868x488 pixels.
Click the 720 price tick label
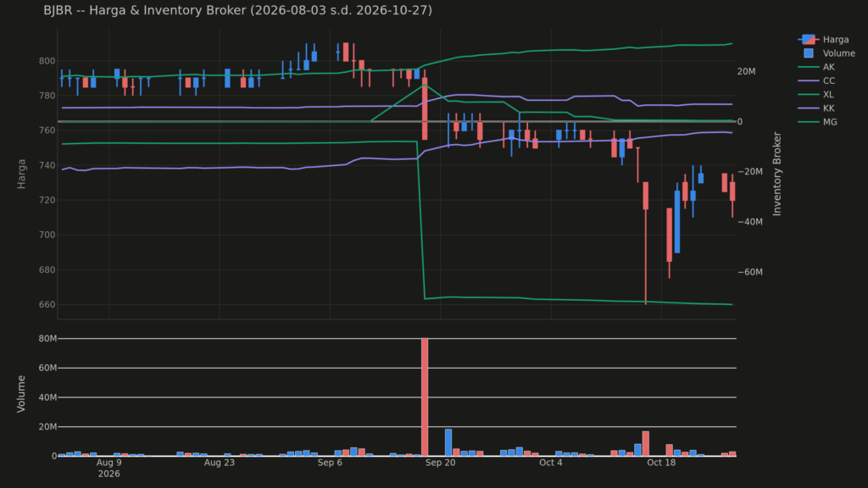pyautogui.click(x=47, y=200)
